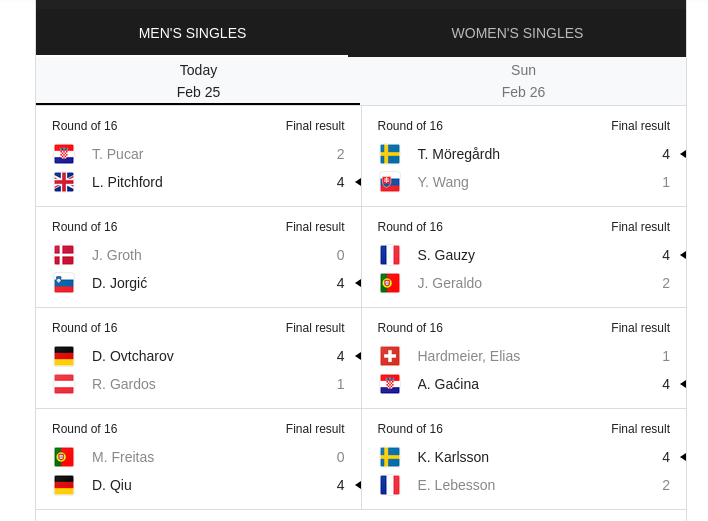Click the Sweden flag beside T. Möregårdh

(x=390, y=154)
